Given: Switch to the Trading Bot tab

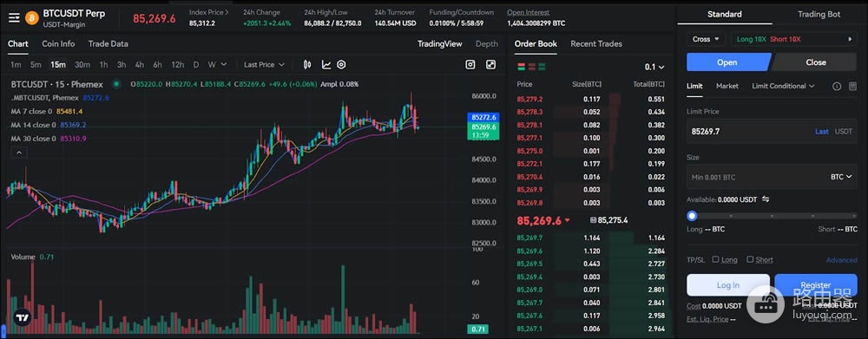Looking at the screenshot, I should 819,15.
